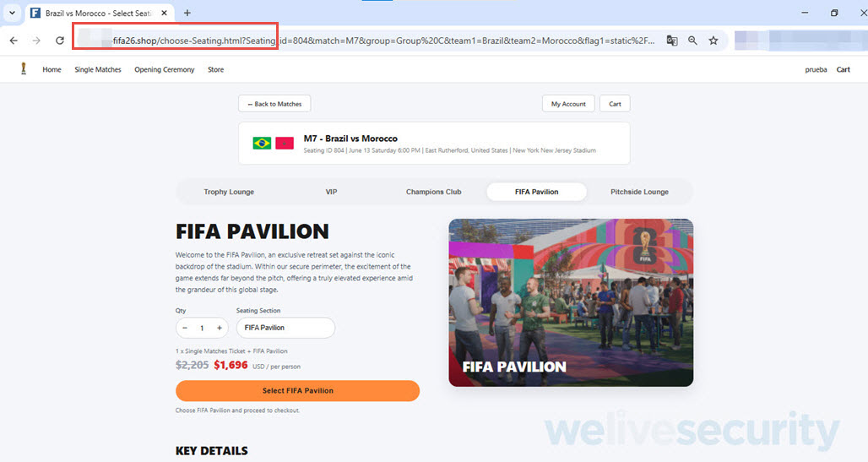Restore the browser window size
This screenshot has height=462, width=868.
coord(834,13)
